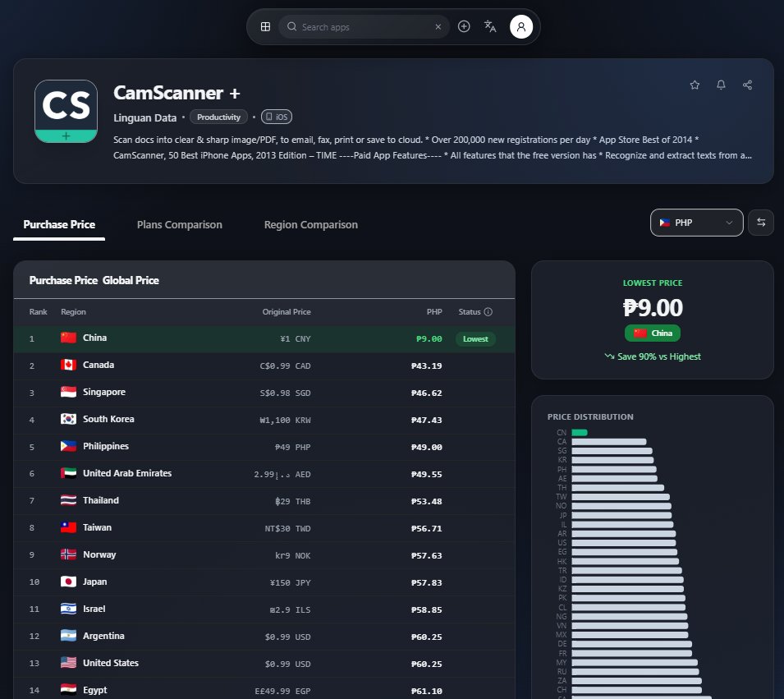
Task: Share the app using share icon
Action: (x=748, y=85)
